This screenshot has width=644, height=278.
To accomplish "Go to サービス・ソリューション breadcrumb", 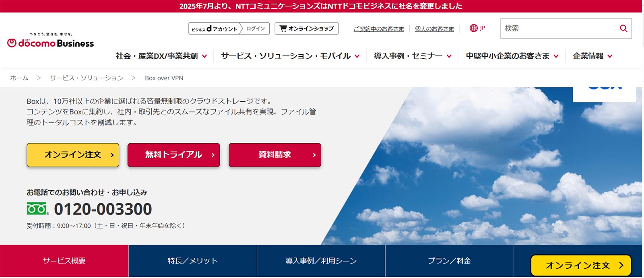I will (87, 78).
